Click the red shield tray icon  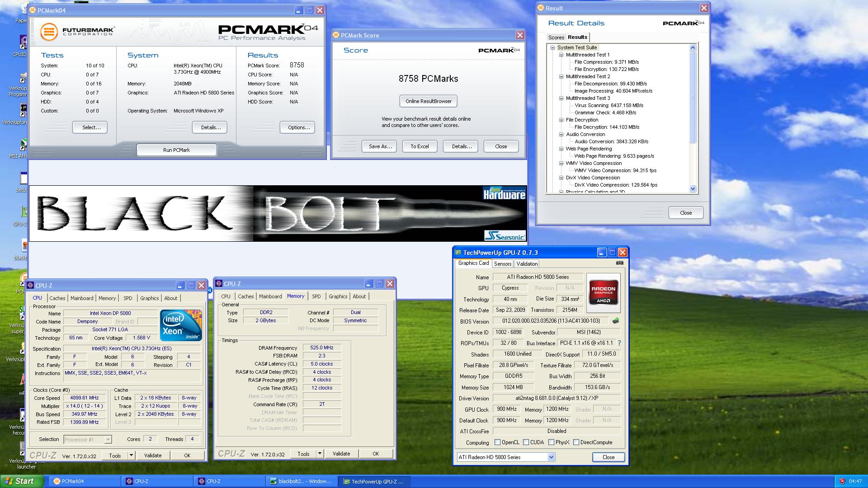tap(842, 481)
